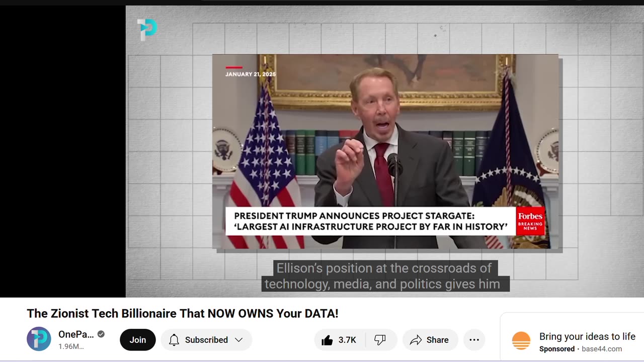Click the verified checkmark badge

coord(101,334)
